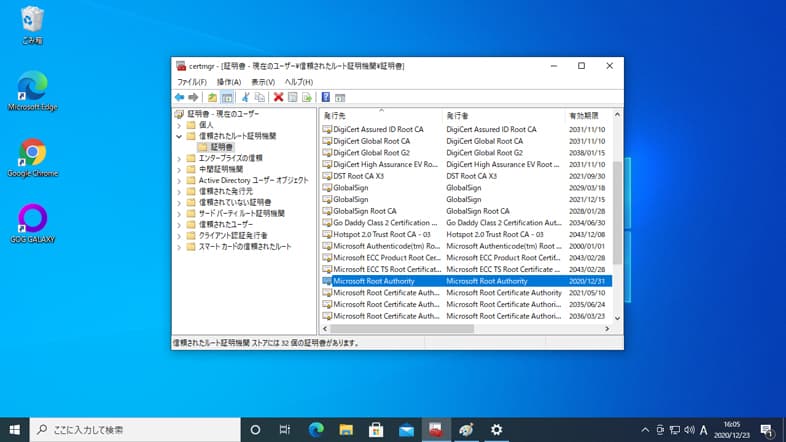Click the Copy toolbar icon
The height and width of the screenshot is (442, 786).
pos(260,97)
